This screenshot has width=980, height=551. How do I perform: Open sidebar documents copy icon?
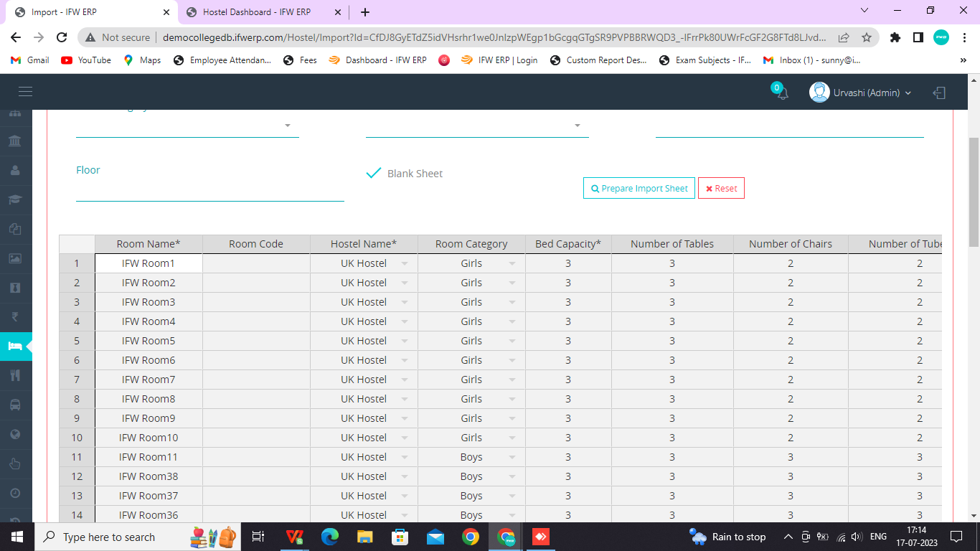coord(15,229)
